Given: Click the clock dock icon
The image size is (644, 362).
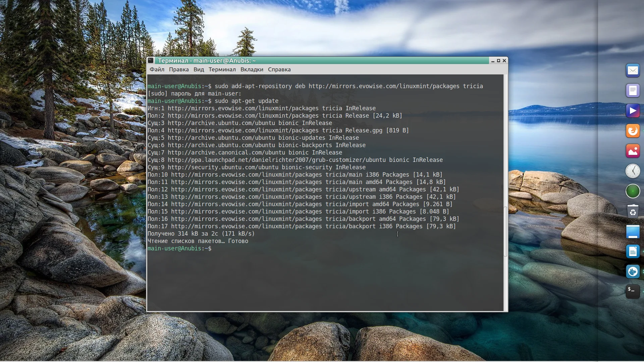Looking at the screenshot, I should click(x=633, y=171).
